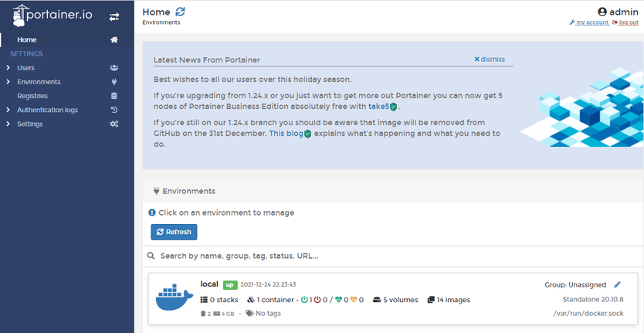Focus the environment search field
Screen dimensions: 644x333
point(393,256)
